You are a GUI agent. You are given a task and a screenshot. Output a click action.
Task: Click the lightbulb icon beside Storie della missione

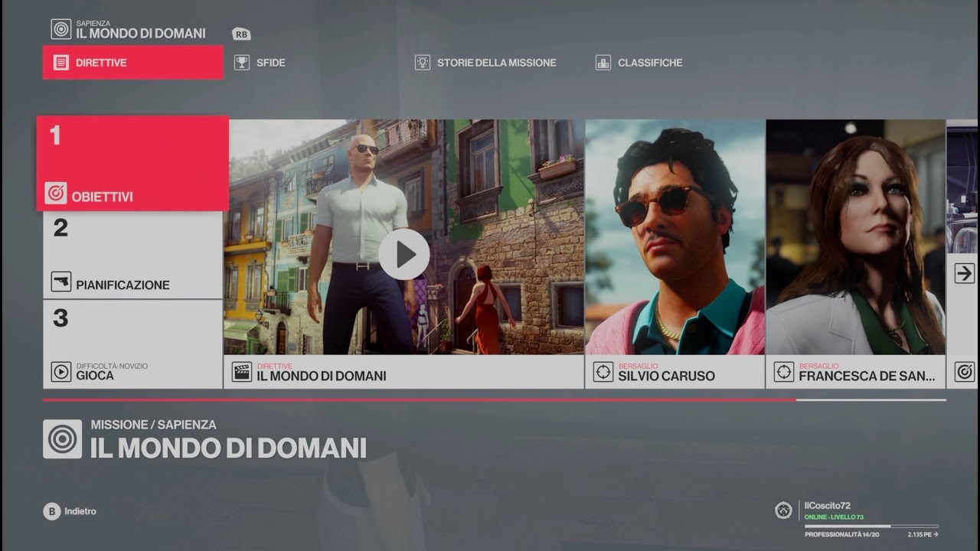[423, 63]
